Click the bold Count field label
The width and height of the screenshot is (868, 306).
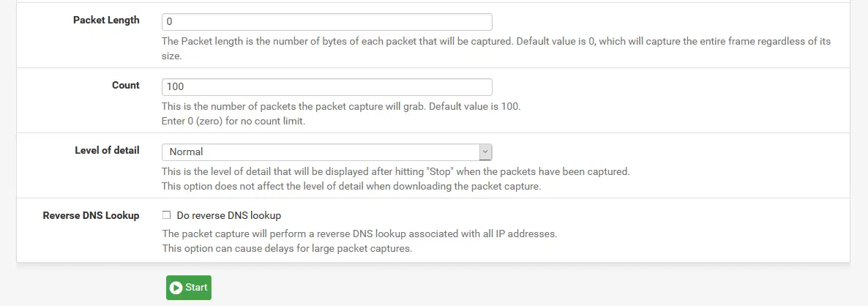tap(125, 85)
